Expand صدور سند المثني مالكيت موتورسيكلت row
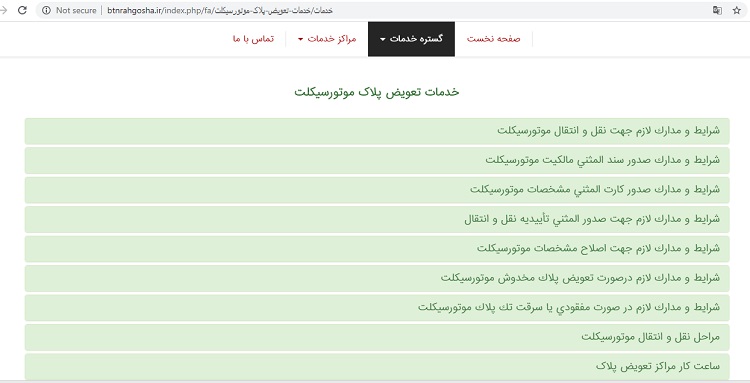Image resolution: width=750 pixels, height=383 pixels. tap(377, 160)
